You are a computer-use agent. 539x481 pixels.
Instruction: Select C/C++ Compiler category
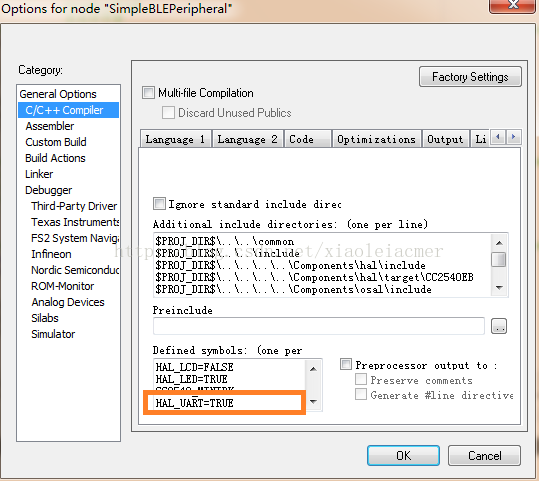pos(68,110)
